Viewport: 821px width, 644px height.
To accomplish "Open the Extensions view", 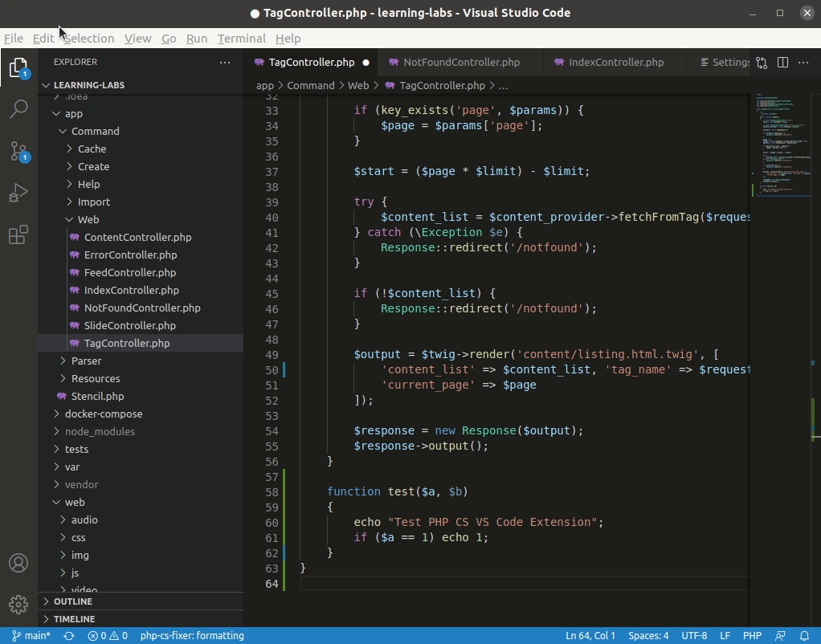I will (x=18, y=234).
